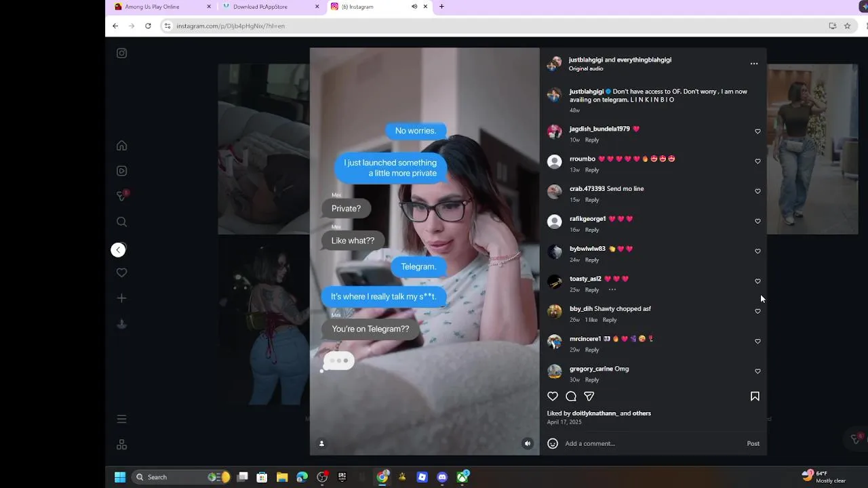868x488 pixels.
Task: Open the emoji picker beside Add a comment
Action: point(553,443)
